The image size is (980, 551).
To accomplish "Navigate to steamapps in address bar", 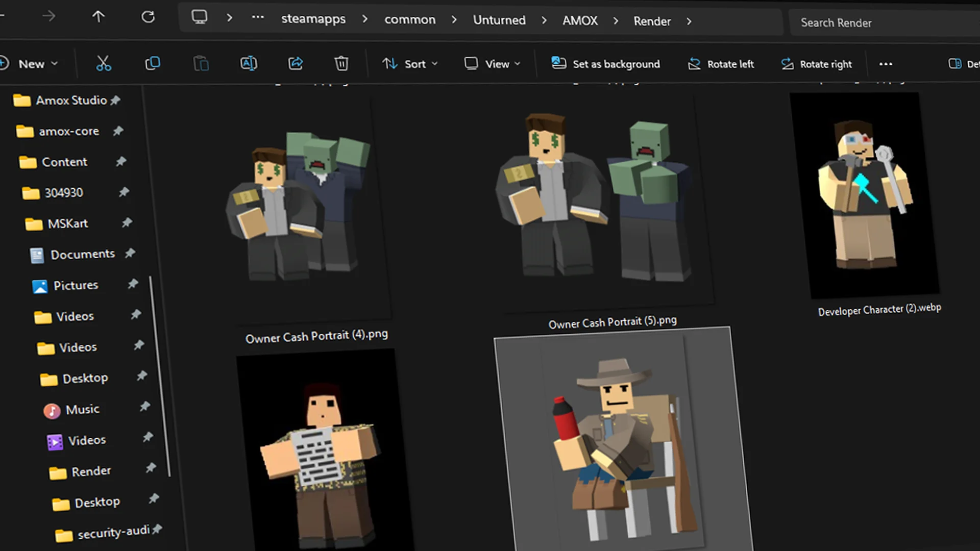I will [x=313, y=19].
